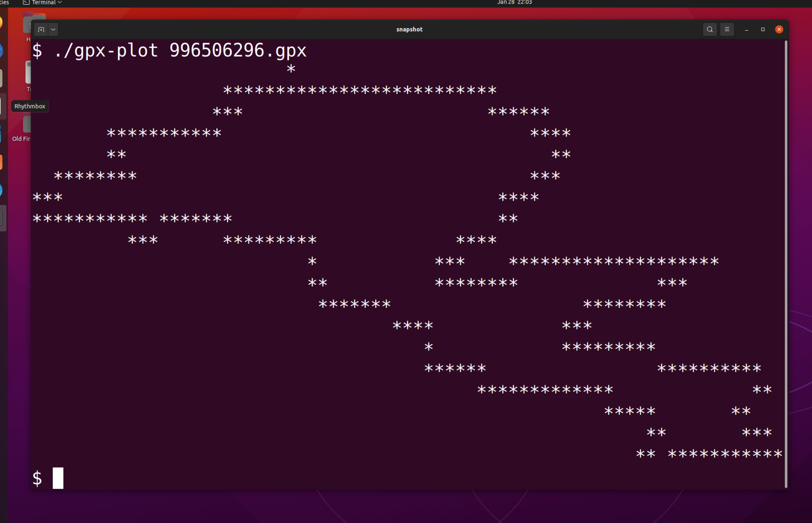Open a new terminal tab
Image resolution: width=812 pixels, height=523 pixels.
[41, 30]
